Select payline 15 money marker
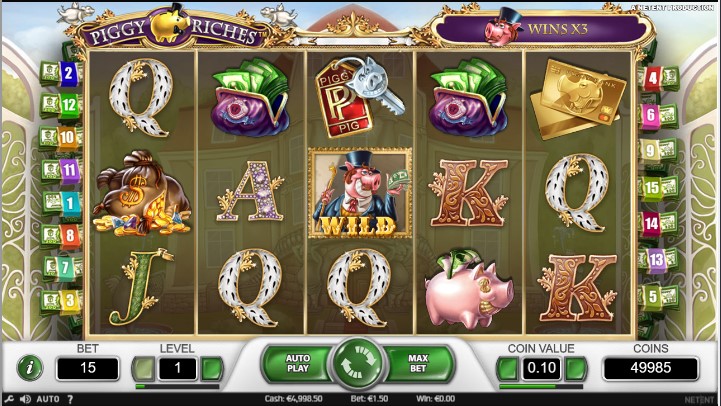This screenshot has height=406, width=721. (658, 188)
